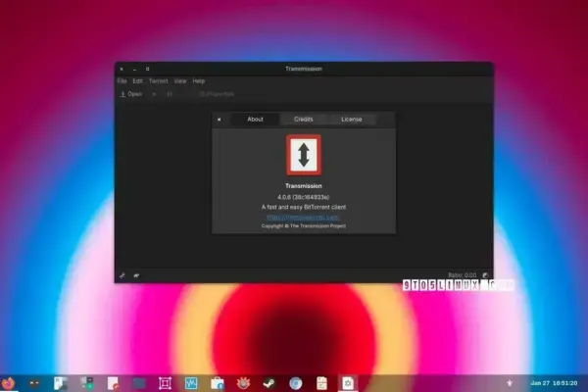
Task: Click the Copyright The Transmission Project text
Action: (x=304, y=225)
